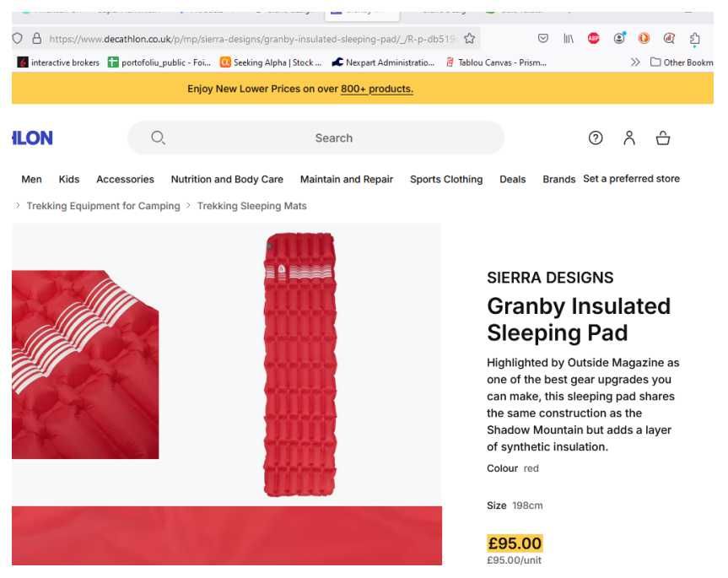Open the Nutrition and Body Care menu
The width and height of the screenshot is (728, 578).
[x=227, y=179]
